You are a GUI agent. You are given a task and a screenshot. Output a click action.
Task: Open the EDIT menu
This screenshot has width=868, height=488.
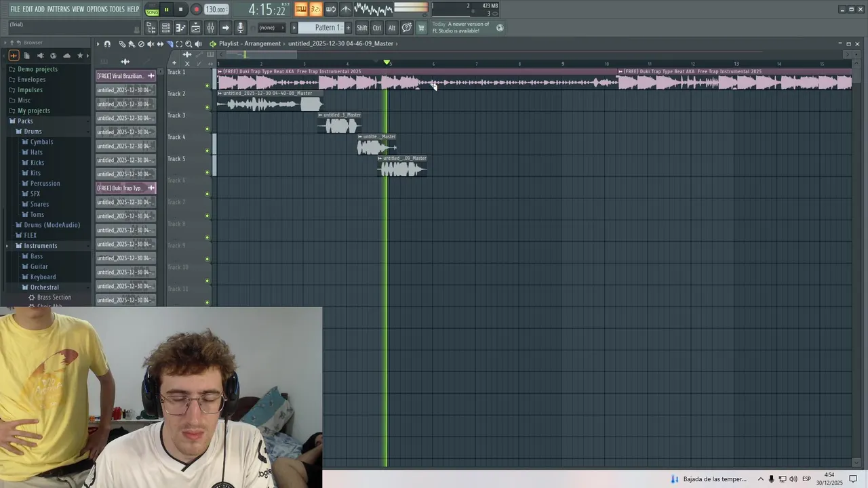click(28, 9)
